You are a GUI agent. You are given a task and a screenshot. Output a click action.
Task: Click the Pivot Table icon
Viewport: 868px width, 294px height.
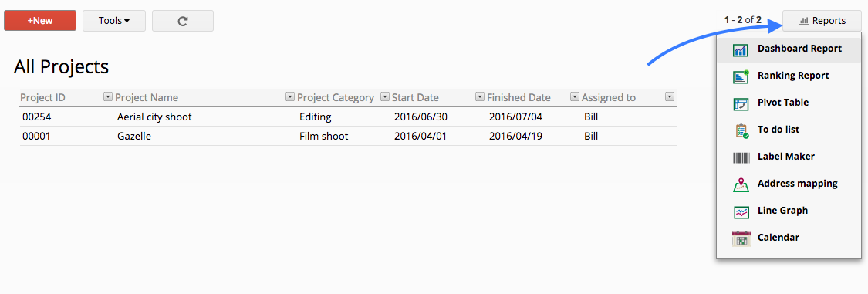(740, 103)
